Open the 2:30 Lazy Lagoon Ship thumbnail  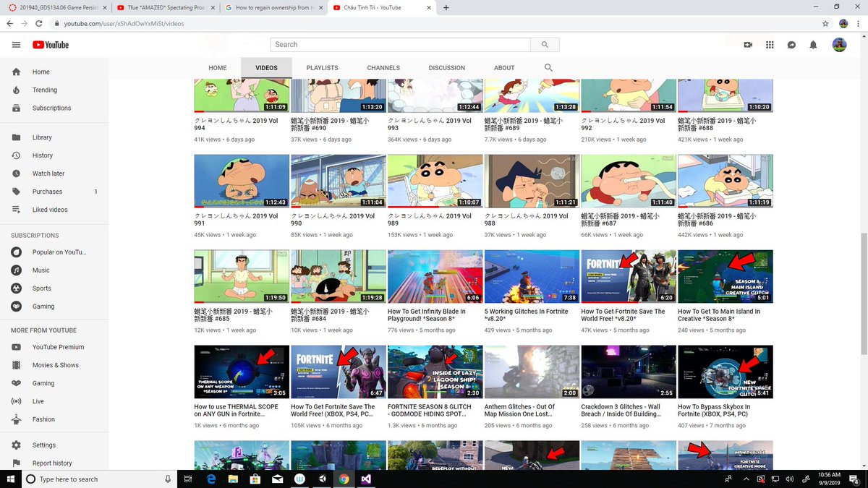tap(435, 372)
